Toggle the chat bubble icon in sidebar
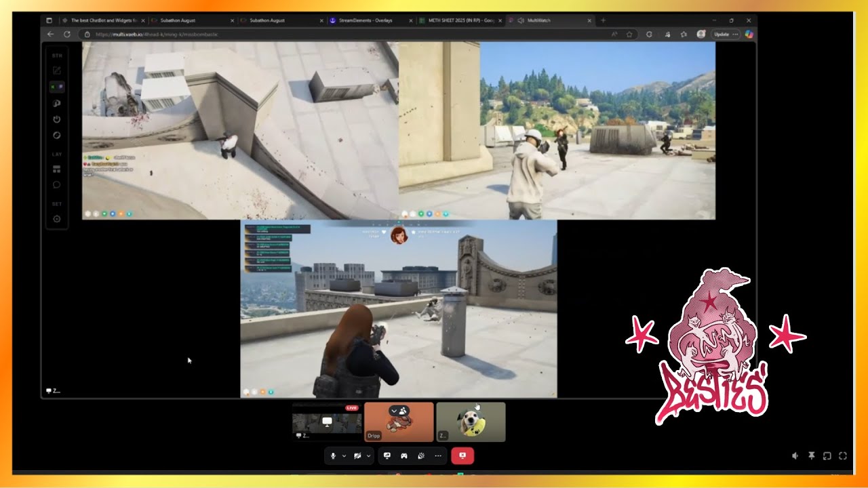 (57, 185)
